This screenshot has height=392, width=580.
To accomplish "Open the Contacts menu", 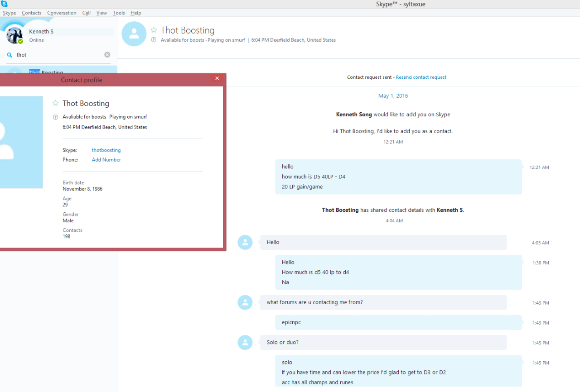I will coord(31,13).
